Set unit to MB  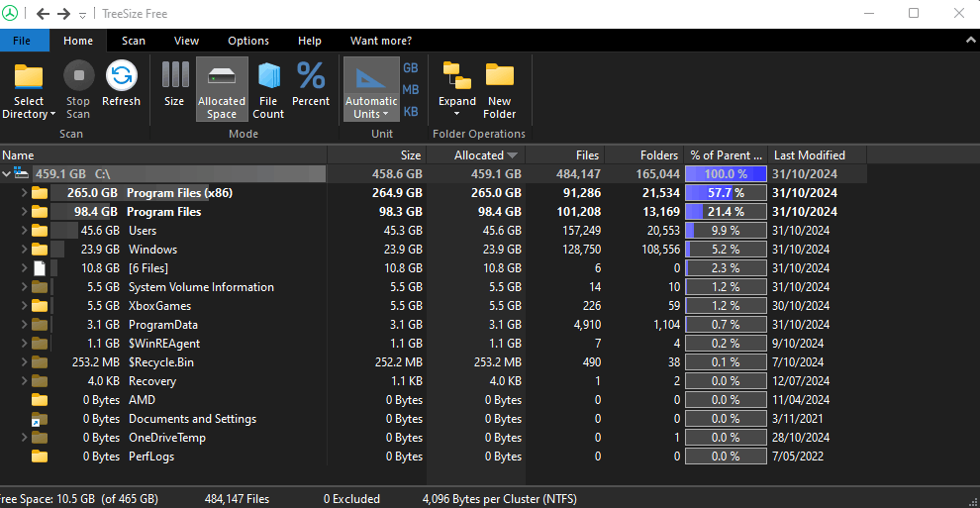(x=411, y=90)
